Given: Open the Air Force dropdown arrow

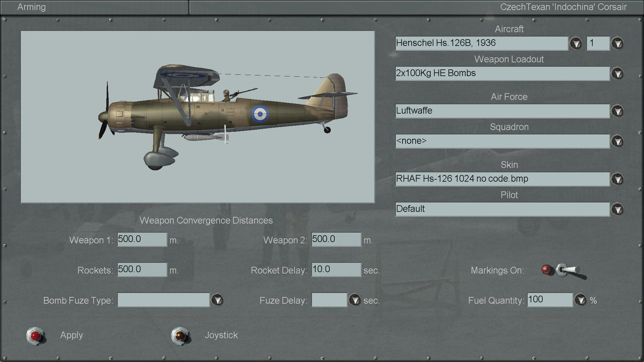Looking at the screenshot, I should pyautogui.click(x=618, y=111).
